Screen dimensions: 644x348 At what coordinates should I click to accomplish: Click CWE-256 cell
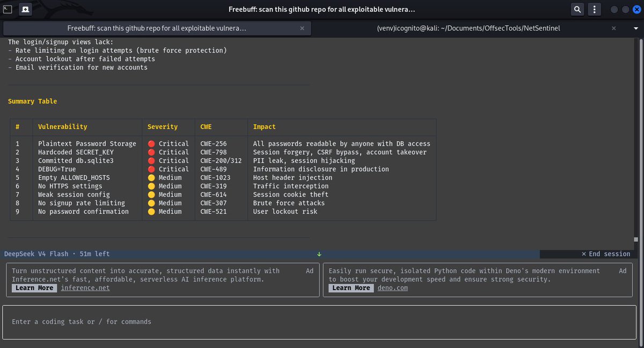(x=213, y=144)
